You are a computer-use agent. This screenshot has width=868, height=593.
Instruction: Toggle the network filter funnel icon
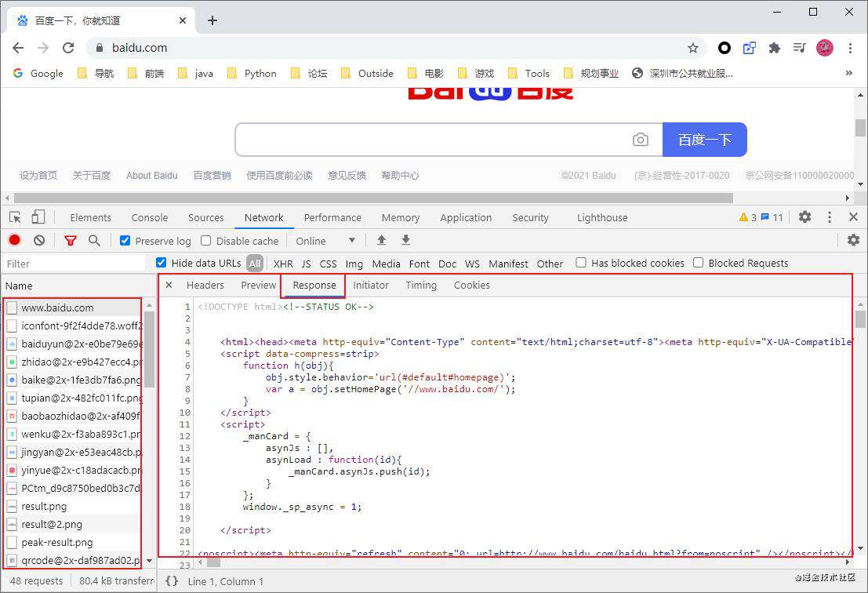click(x=71, y=240)
